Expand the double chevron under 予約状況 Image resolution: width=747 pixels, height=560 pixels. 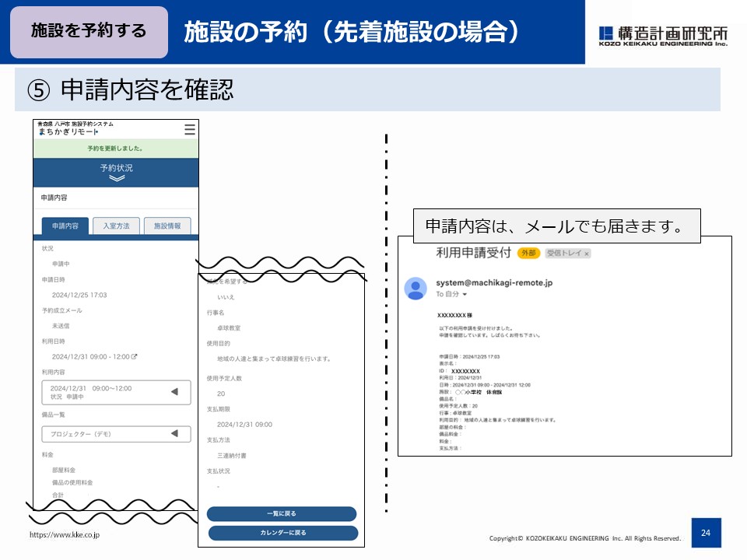click(x=115, y=180)
